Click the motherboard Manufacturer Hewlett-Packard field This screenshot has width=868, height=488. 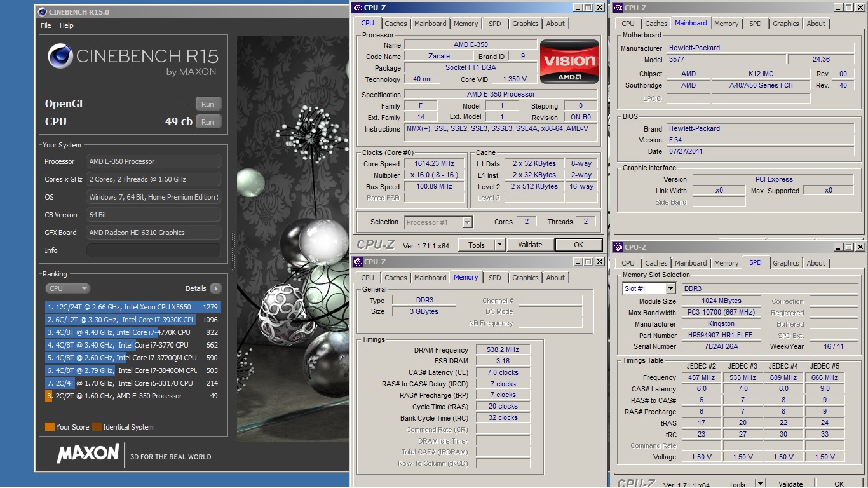(760, 48)
